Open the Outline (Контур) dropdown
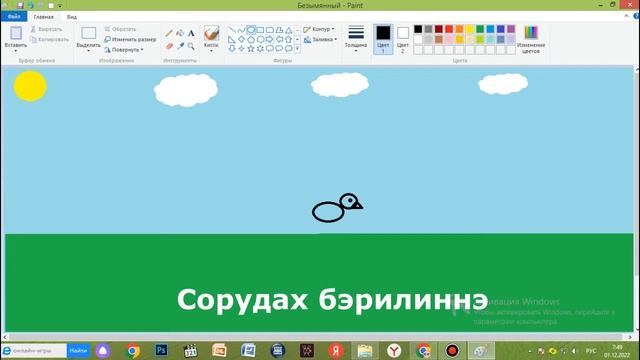 pyautogui.click(x=319, y=29)
